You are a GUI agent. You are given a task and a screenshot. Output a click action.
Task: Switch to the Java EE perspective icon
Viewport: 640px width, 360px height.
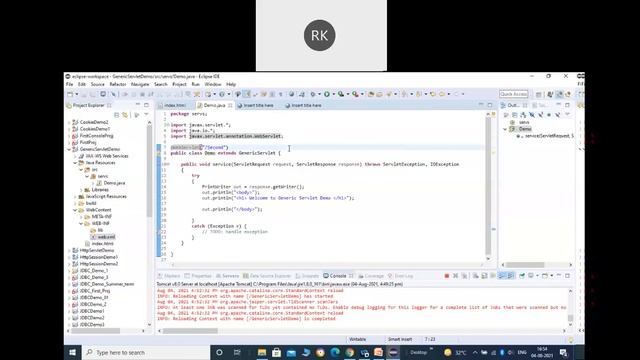[x=559, y=94]
